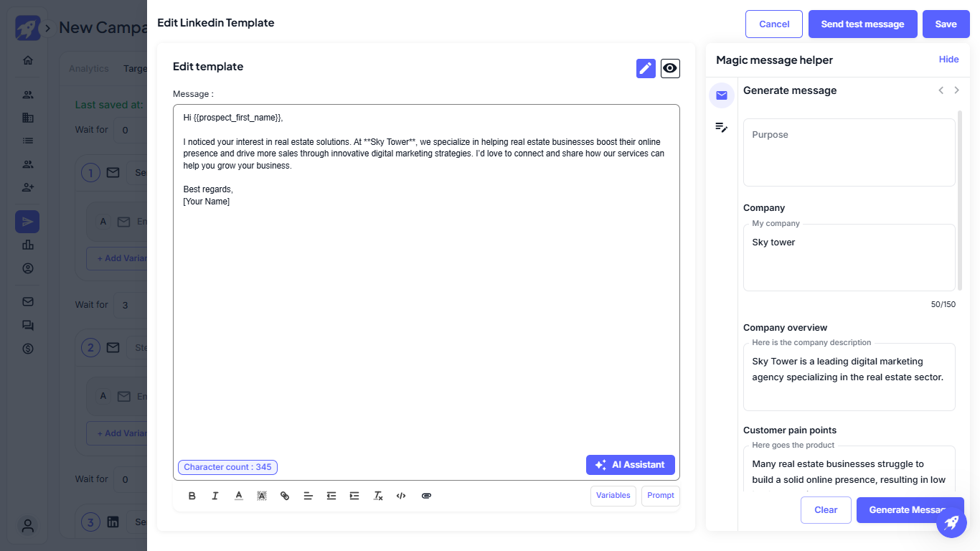
Task: Open the text alignment options
Action: [308, 496]
